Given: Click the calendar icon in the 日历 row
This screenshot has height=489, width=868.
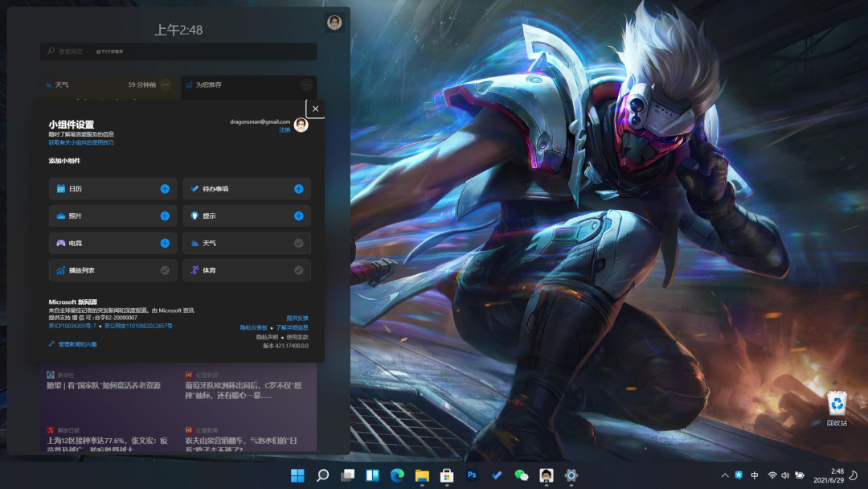Looking at the screenshot, I should 61,189.
